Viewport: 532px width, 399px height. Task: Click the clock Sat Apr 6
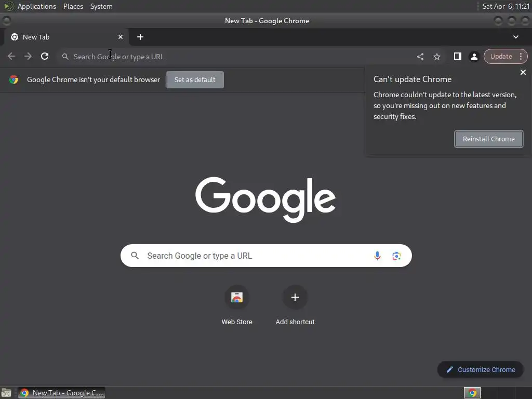tap(506, 6)
